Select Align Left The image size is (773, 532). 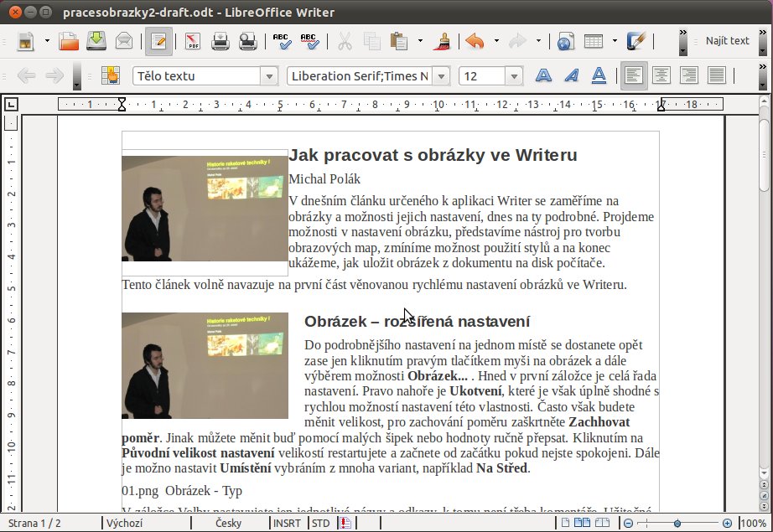coord(634,76)
